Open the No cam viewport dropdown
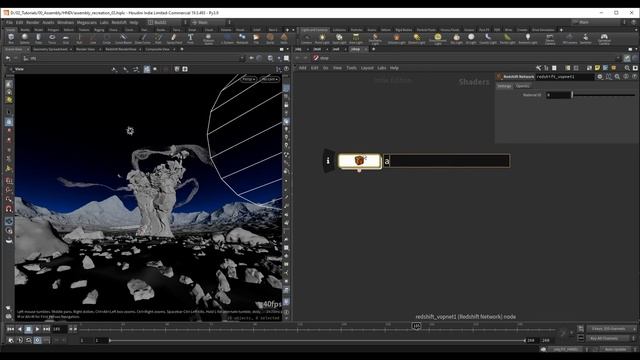Screen dimensions: 640x360 [270, 79]
